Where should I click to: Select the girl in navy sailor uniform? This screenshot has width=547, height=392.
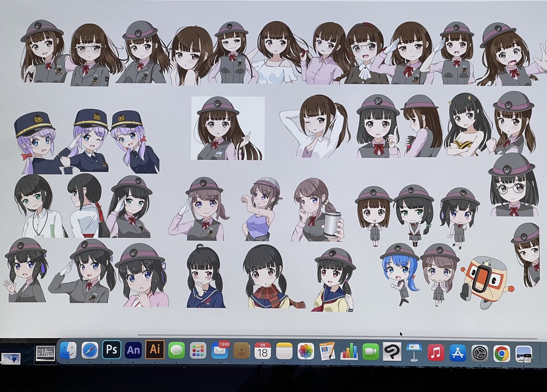coord(205,276)
